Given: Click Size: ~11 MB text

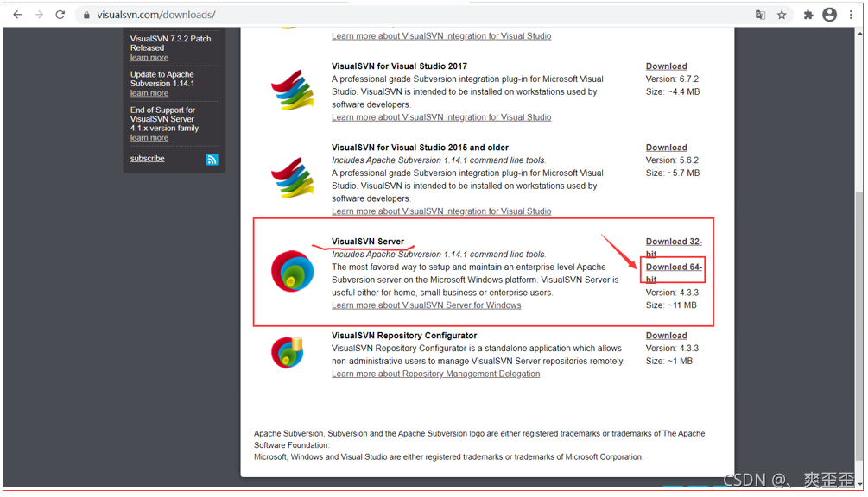Looking at the screenshot, I should (x=671, y=305).
